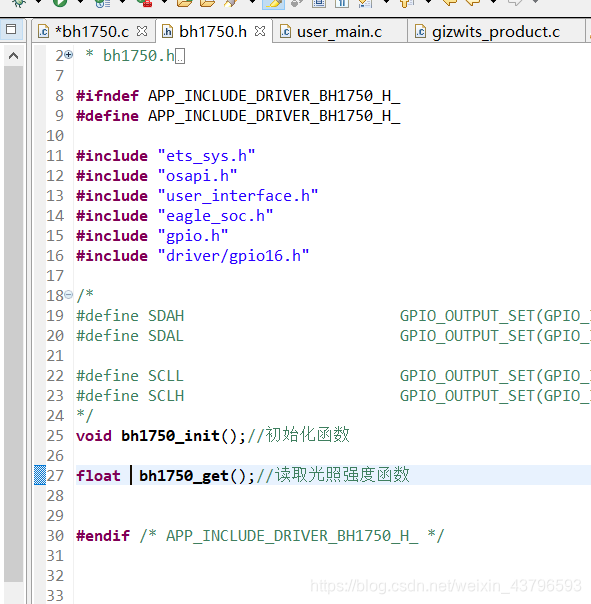Click the C file icon on gizwits_product.c tab
This screenshot has height=604, width=591.
click(420, 32)
